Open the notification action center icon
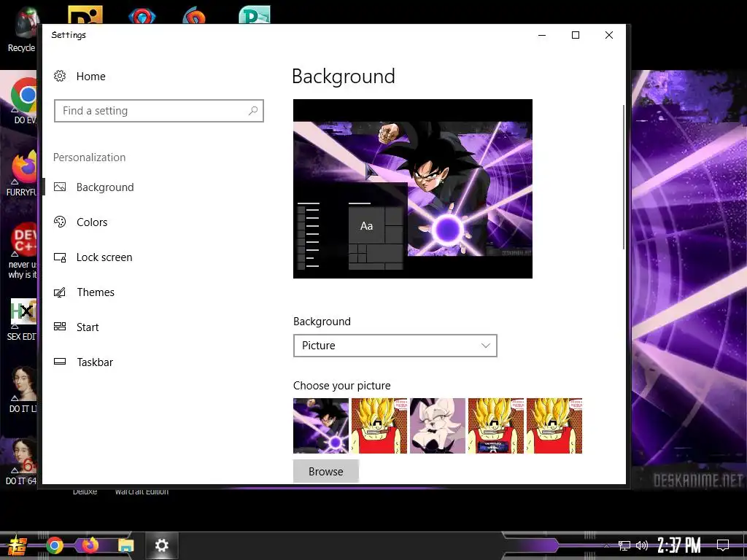747x560 pixels. (x=723, y=545)
